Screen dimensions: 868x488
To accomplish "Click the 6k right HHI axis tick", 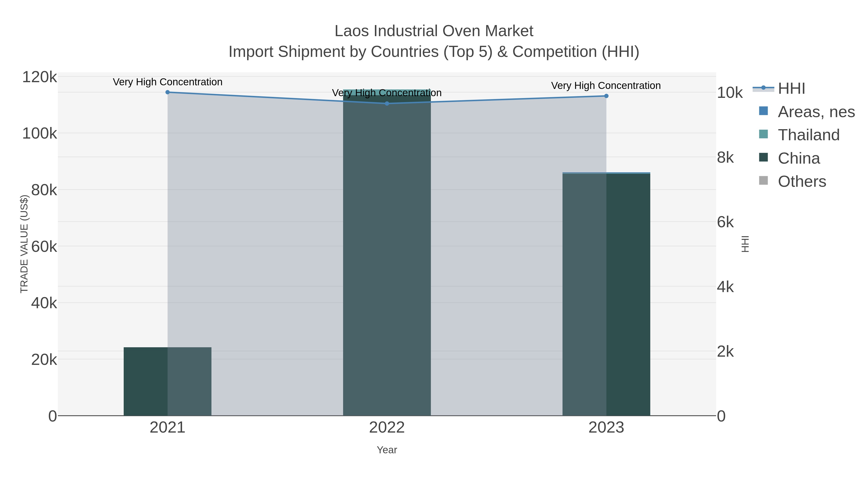I will pos(726,222).
